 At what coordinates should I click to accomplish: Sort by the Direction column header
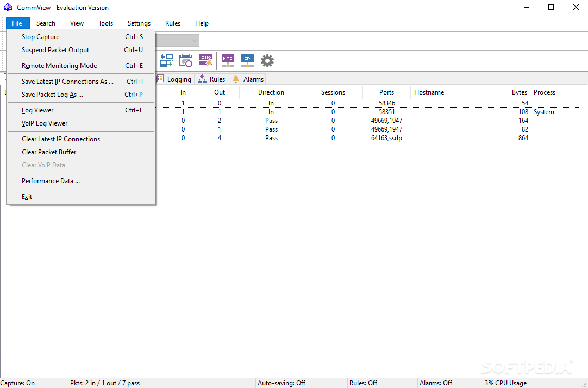(271, 92)
